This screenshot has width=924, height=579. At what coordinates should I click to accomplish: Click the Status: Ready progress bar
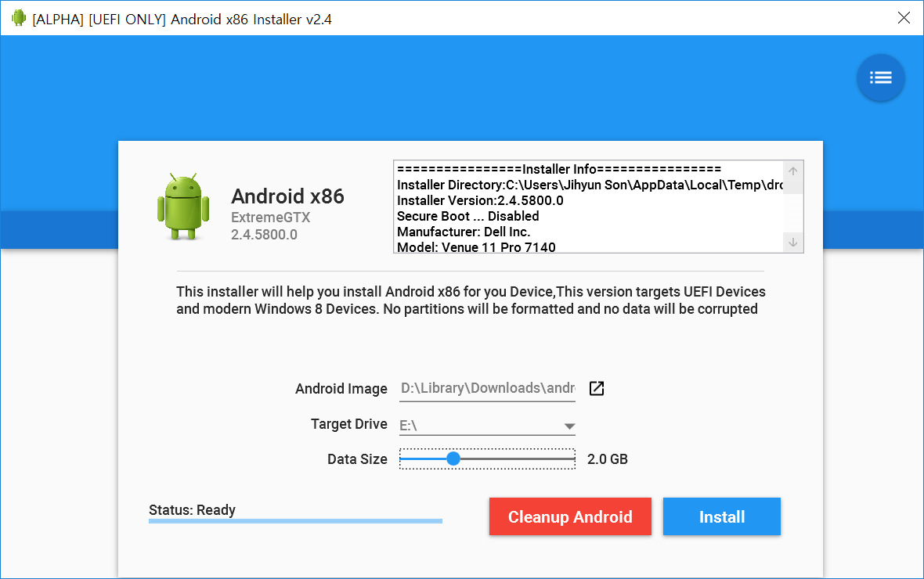295,519
